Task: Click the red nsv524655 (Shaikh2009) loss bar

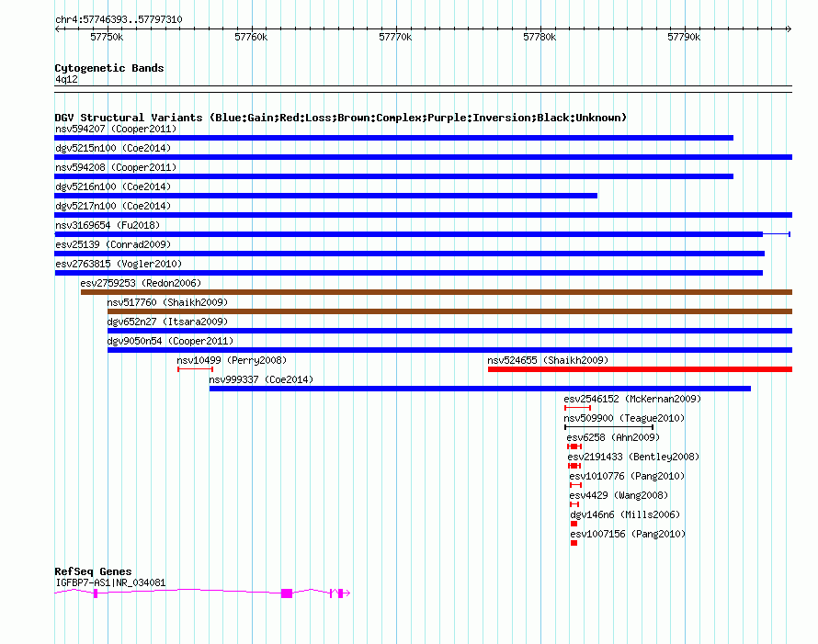Action: pos(640,369)
